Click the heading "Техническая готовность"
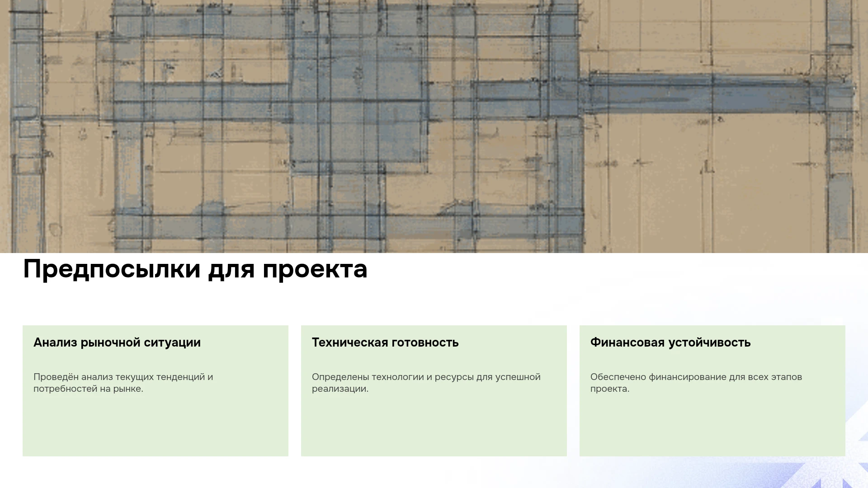This screenshot has height=488, width=868. 385,343
